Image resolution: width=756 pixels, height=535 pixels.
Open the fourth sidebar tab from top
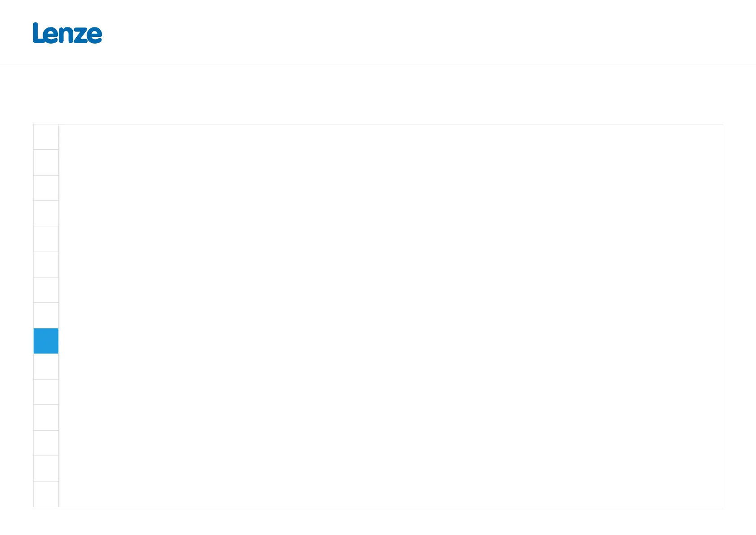[46, 213]
